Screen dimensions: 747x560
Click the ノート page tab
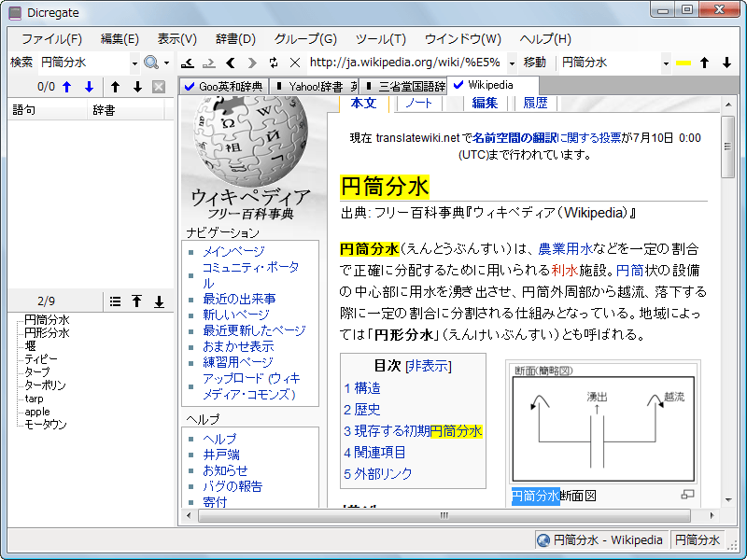tap(418, 103)
